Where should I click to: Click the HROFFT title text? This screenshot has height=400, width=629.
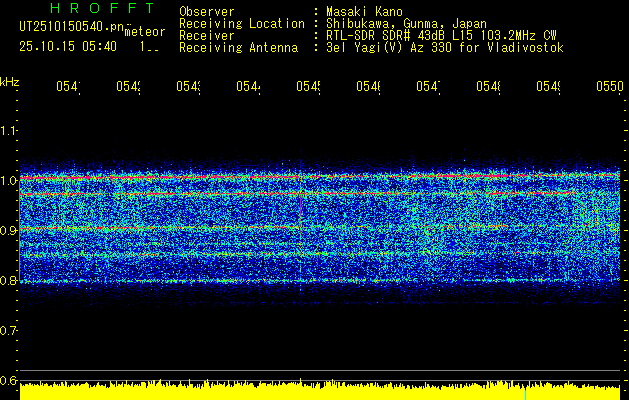pyautogui.click(x=103, y=8)
